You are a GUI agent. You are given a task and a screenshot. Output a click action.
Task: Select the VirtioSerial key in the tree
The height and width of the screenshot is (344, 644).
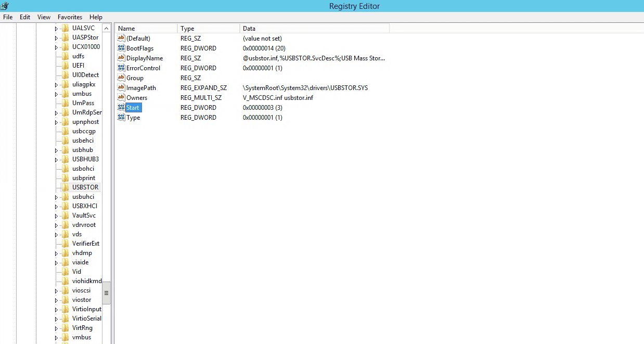pyautogui.click(x=87, y=318)
